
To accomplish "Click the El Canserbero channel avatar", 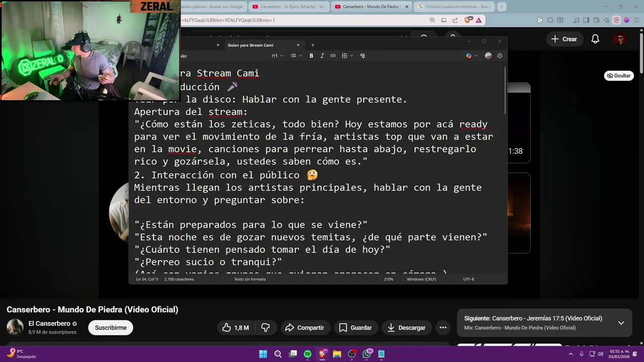I will point(15,327).
